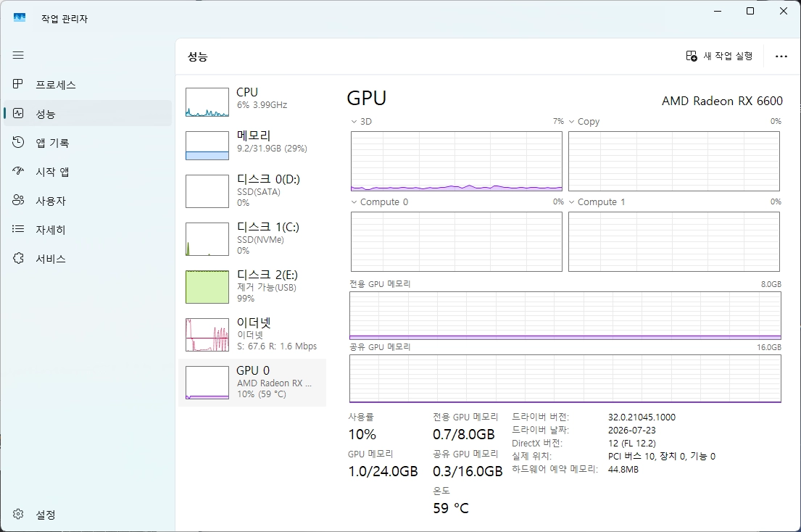Click the Settings (설정) gear icon

18,514
